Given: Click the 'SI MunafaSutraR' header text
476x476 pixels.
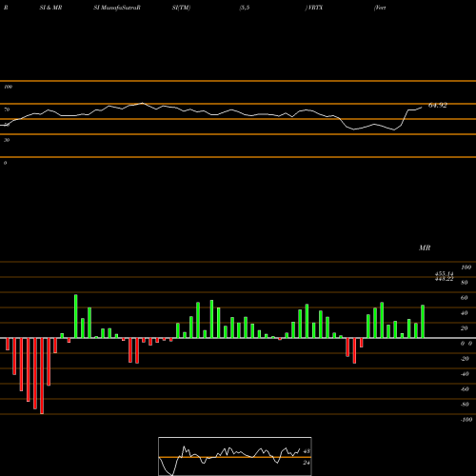Looking at the screenshot, I should pyautogui.click(x=117, y=8).
